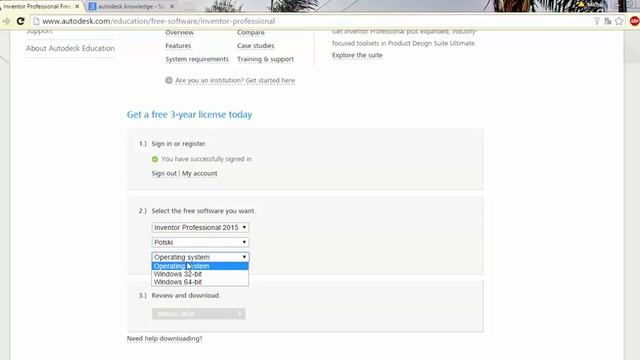Open Need help downloading link
The height and width of the screenshot is (360, 640).
click(x=164, y=338)
